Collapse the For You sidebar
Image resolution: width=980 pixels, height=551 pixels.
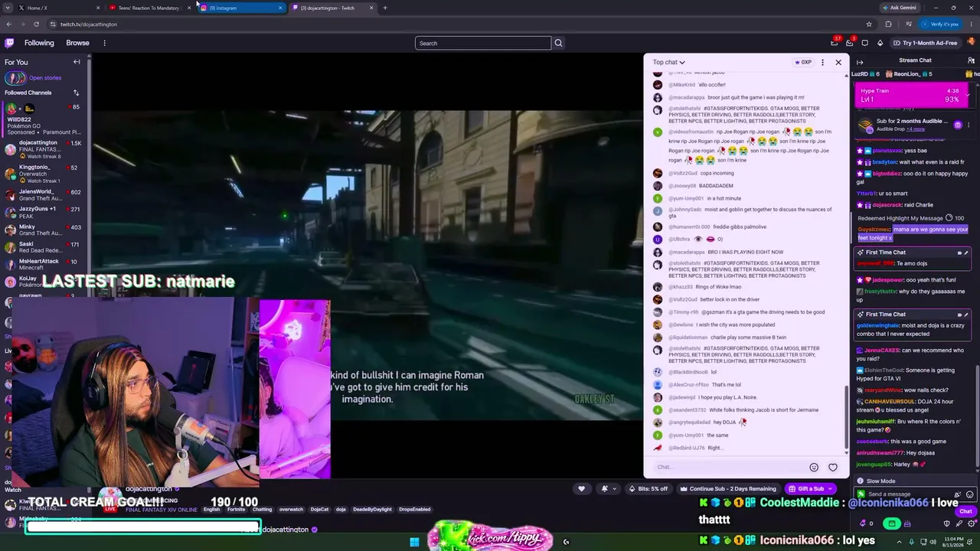click(x=77, y=62)
